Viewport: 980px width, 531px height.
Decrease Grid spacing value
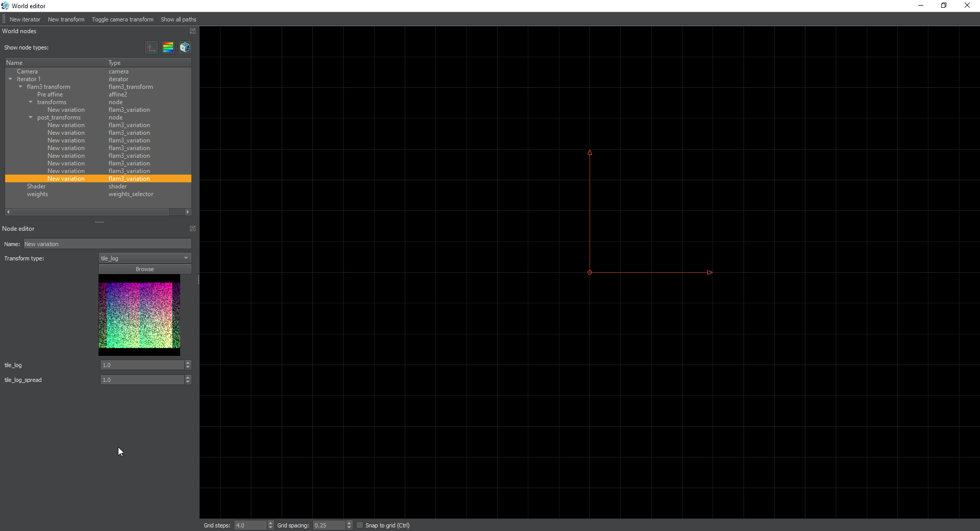point(349,527)
